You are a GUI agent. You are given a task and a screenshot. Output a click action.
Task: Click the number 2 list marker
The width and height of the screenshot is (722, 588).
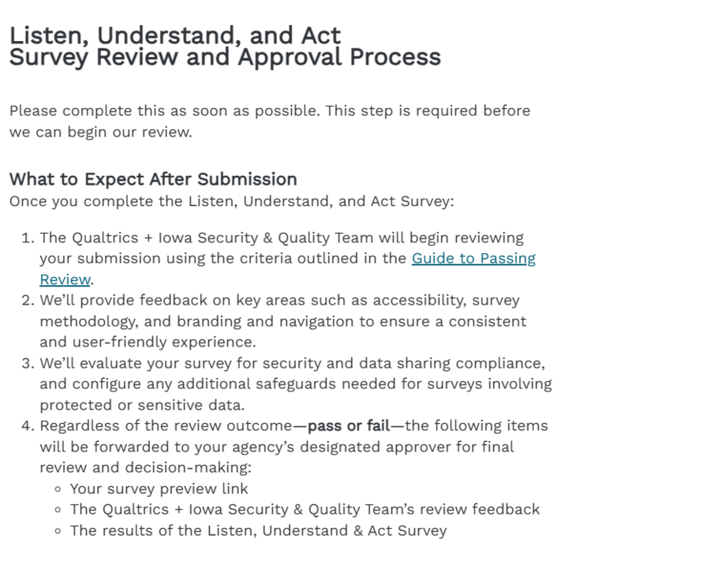click(28, 301)
